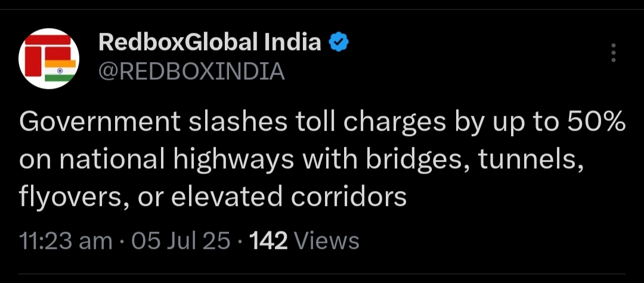Image resolution: width=644 pixels, height=283 pixels.
Task: Click the tall red block in the avatar logo
Action: tap(33, 61)
